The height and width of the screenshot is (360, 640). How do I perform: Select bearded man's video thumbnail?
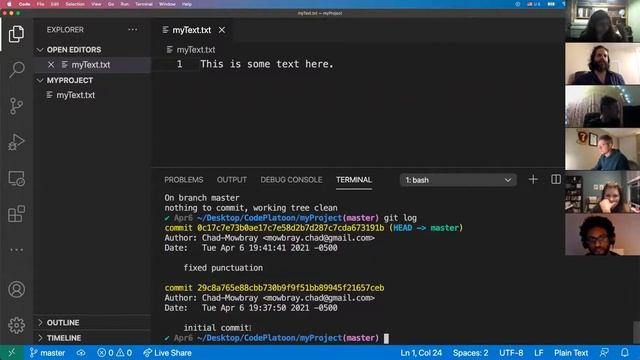602,64
